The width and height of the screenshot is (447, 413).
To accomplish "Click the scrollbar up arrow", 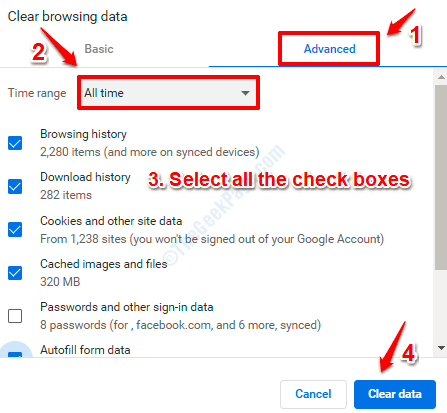I will [x=441, y=77].
